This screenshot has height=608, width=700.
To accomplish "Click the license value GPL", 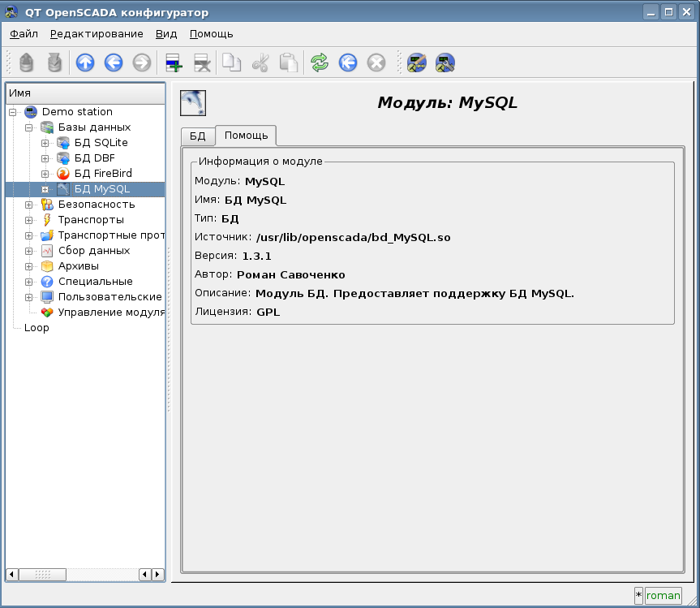I will pyautogui.click(x=268, y=313).
